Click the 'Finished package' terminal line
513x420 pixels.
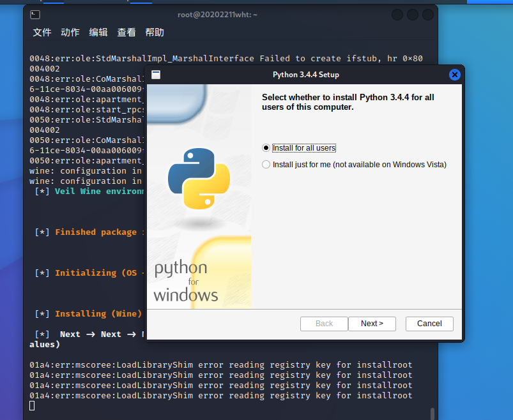[89, 232]
